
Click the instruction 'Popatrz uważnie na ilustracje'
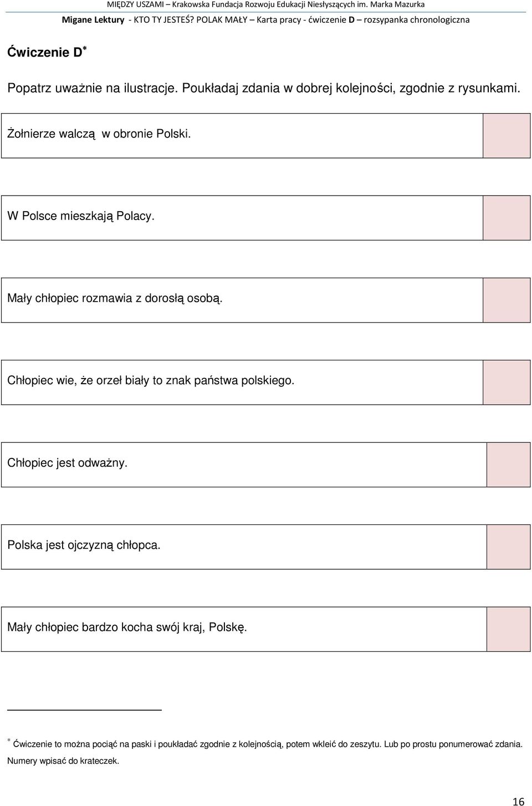pyautogui.click(x=93, y=88)
